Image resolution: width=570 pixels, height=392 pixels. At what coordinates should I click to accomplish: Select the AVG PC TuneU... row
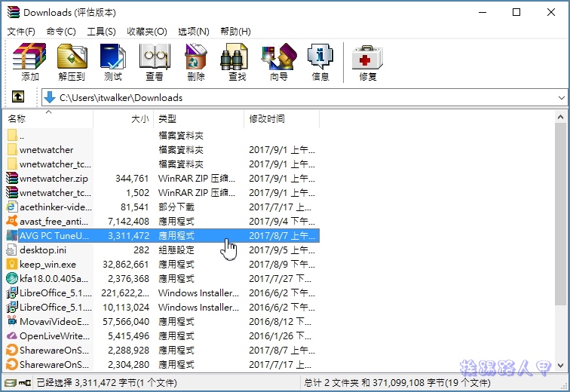[163, 235]
